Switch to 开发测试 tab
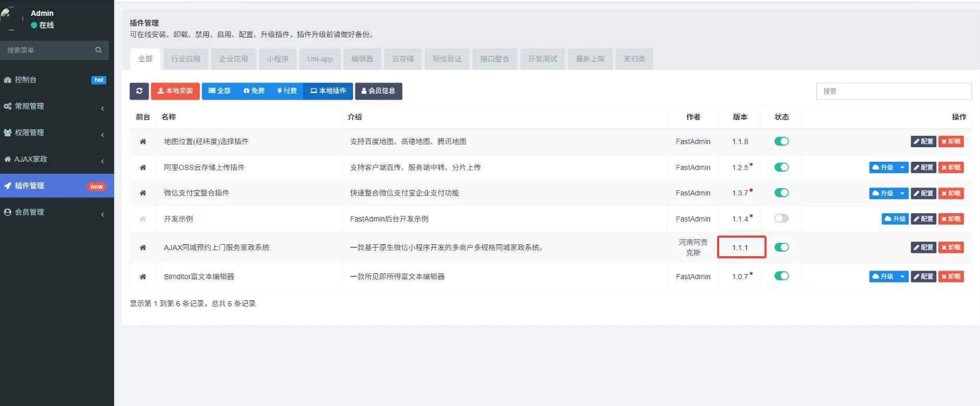 543,59
